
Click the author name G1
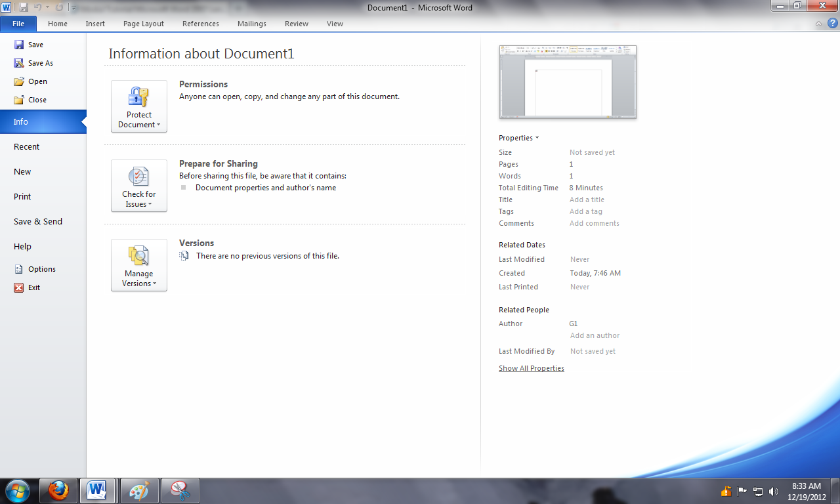tap(574, 324)
